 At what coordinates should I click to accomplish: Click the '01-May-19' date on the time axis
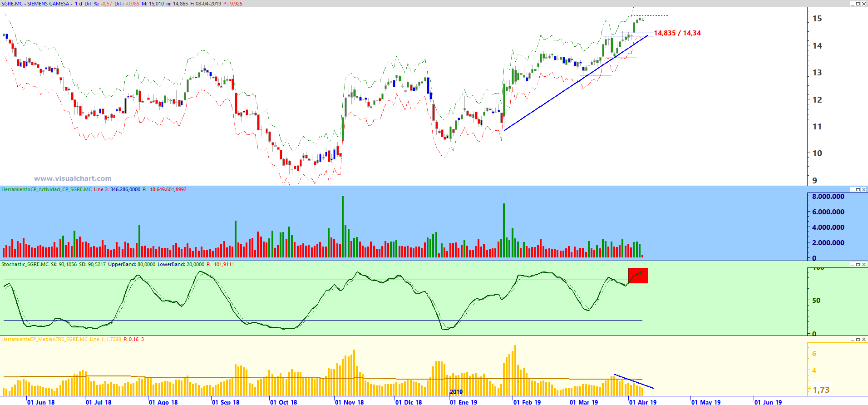pyautogui.click(x=706, y=402)
